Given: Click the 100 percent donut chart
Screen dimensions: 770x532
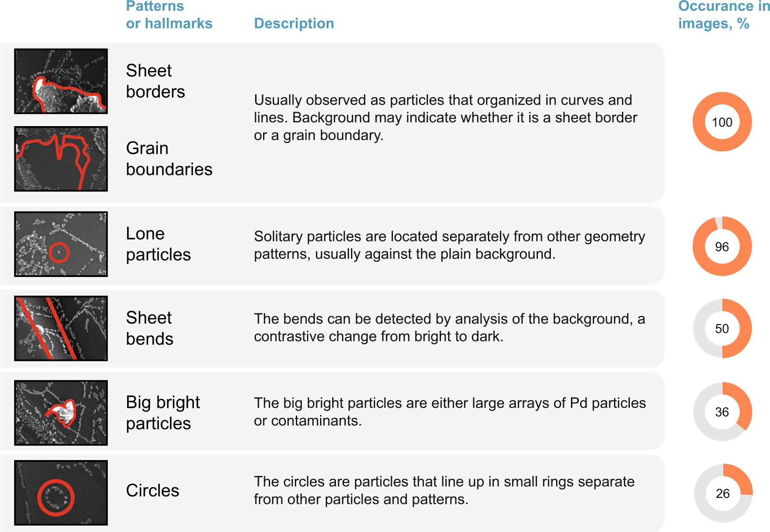Looking at the screenshot, I should coord(722,122).
